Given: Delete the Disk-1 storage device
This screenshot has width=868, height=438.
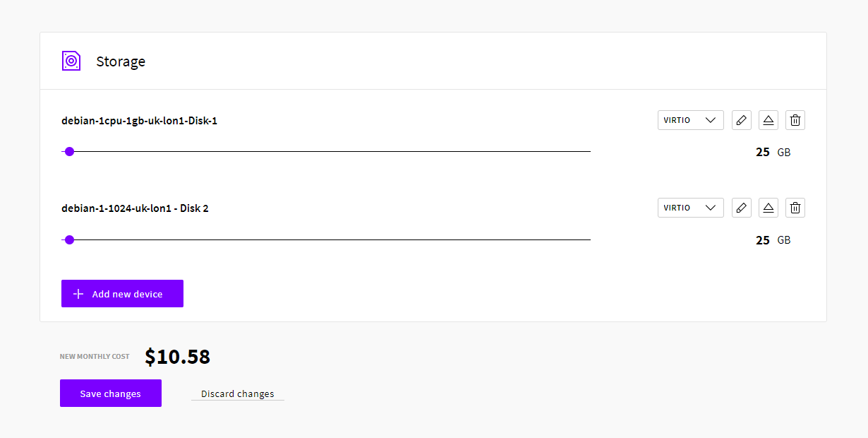Looking at the screenshot, I should [x=795, y=120].
